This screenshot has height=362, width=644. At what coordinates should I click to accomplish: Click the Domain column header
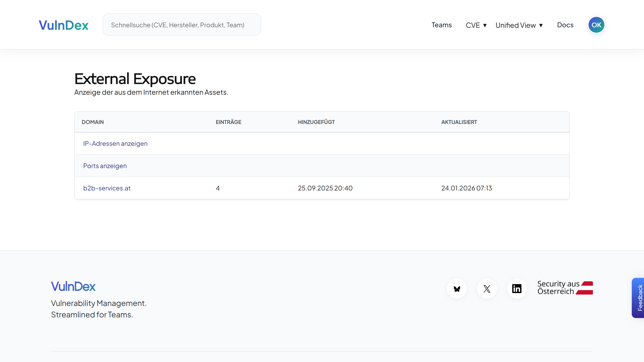92,122
